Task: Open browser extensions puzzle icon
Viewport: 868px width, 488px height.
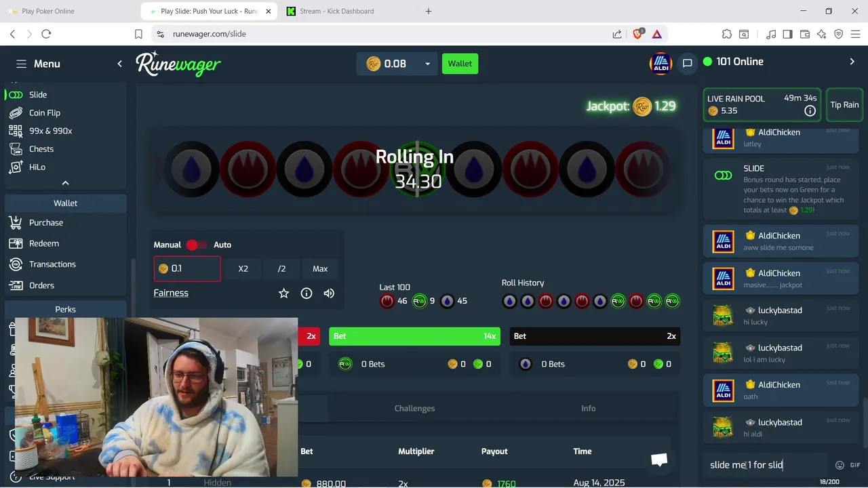Action: coord(727,34)
